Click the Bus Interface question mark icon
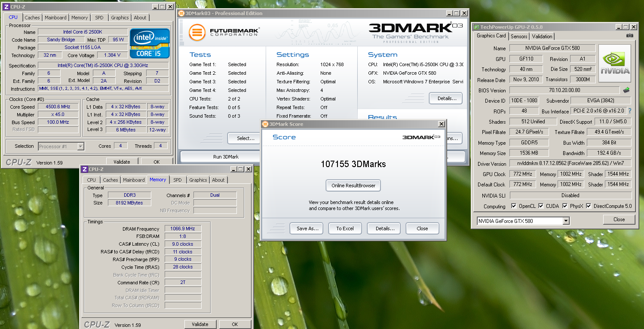The image size is (644, 329). [630, 111]
